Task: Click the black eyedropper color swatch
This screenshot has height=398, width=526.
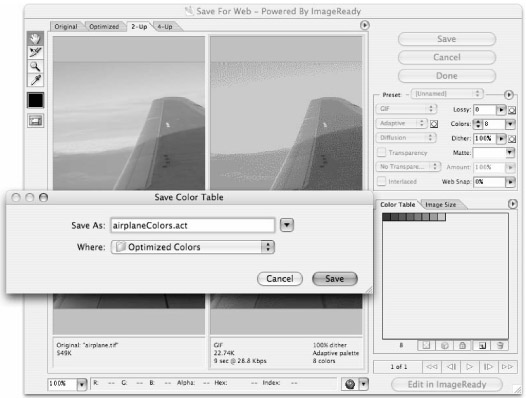Action: point(35,100)
